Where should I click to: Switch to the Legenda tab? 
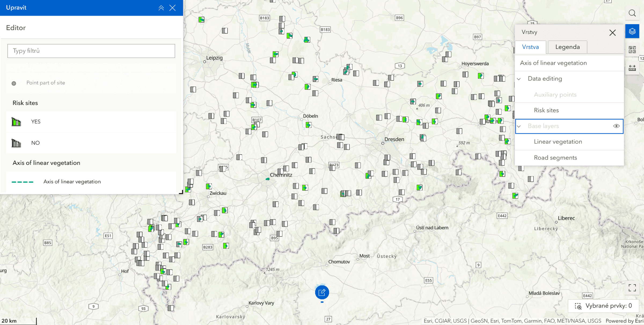click(x=568, y=47)
